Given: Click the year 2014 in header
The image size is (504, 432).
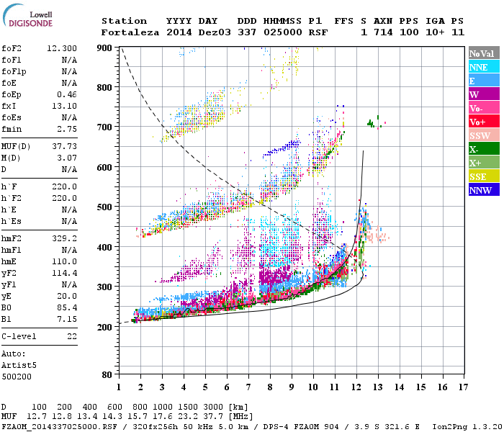Looking at the screenshot, I should [179, 32].
